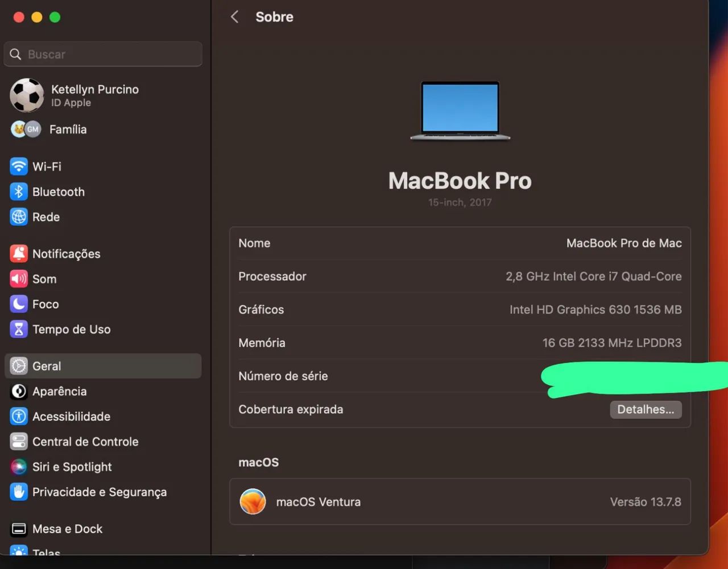Select Mesa e Dock icon
728x569 pixels.
pos(19,529)
